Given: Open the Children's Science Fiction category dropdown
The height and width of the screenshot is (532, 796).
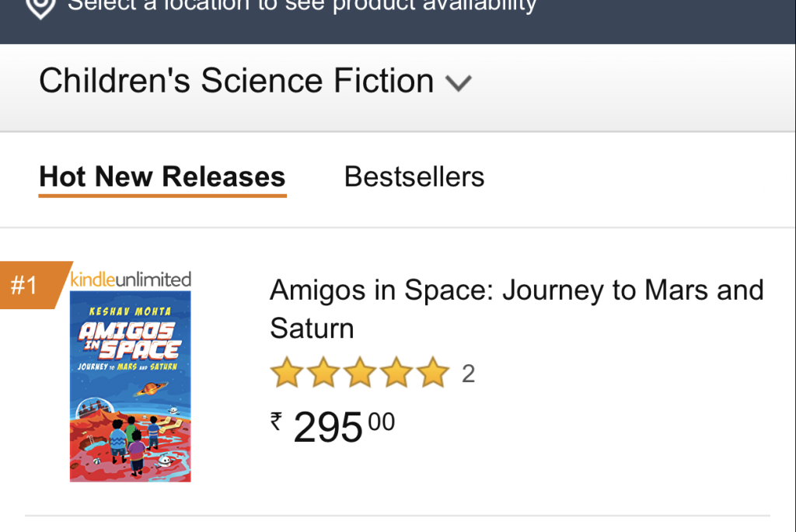Looking at the screenshot, I should tap(236, 81).
